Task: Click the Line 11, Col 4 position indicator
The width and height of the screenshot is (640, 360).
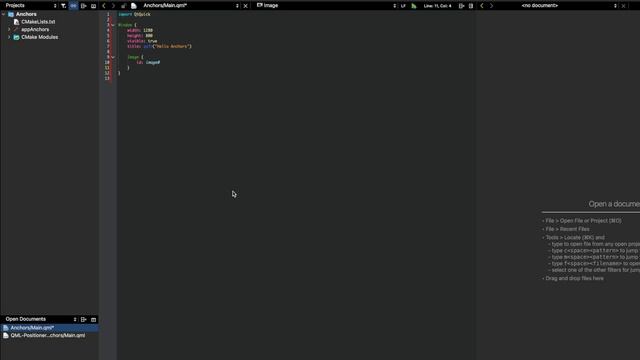Action: pyautogui.click(x=438, y=6)
